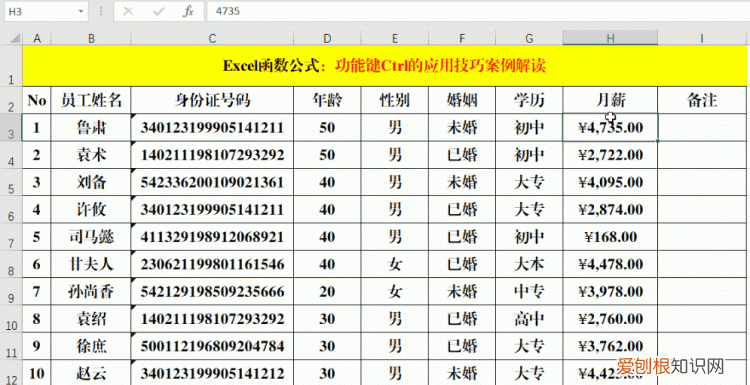The width and height of the screenshot is (750, 385).
Task: Select row 8 header
Action: [11, 264]
